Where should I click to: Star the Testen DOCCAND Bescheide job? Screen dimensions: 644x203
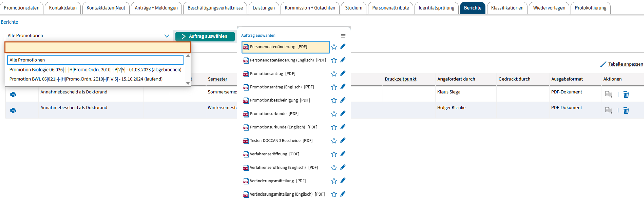(334, 141)
